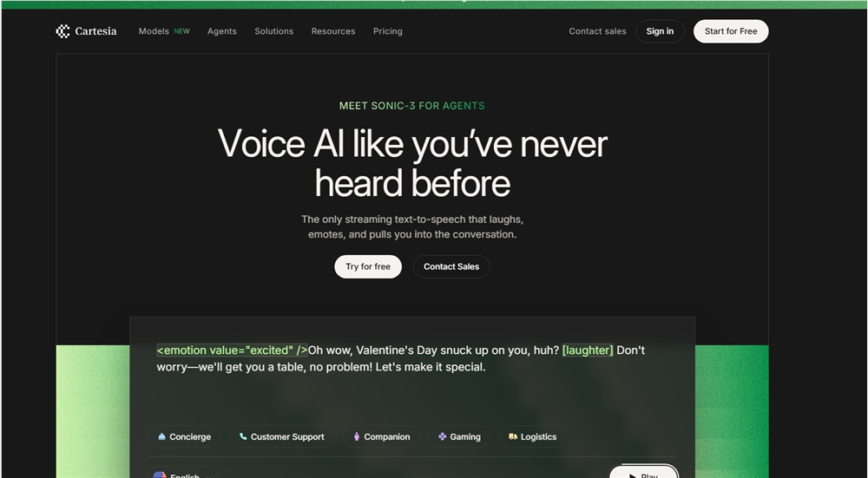Click the hero Contact Sales button
The image size is (868, 478).
point(451,266)
